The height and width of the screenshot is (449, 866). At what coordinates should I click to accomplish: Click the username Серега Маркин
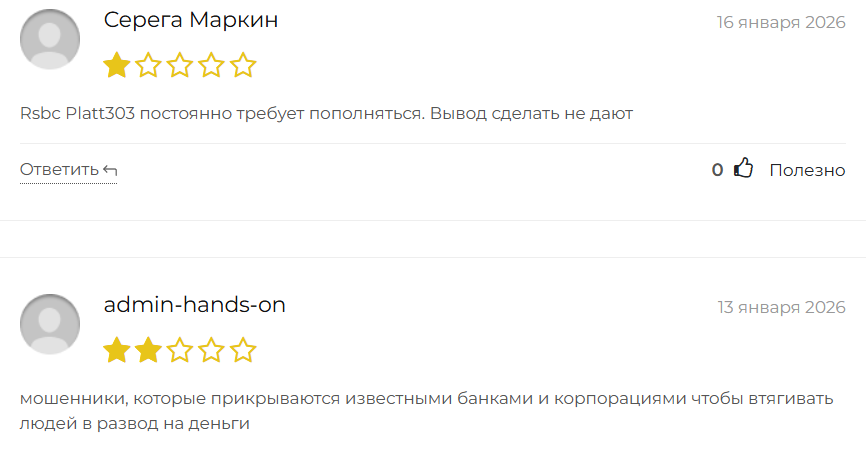point(191,21)
